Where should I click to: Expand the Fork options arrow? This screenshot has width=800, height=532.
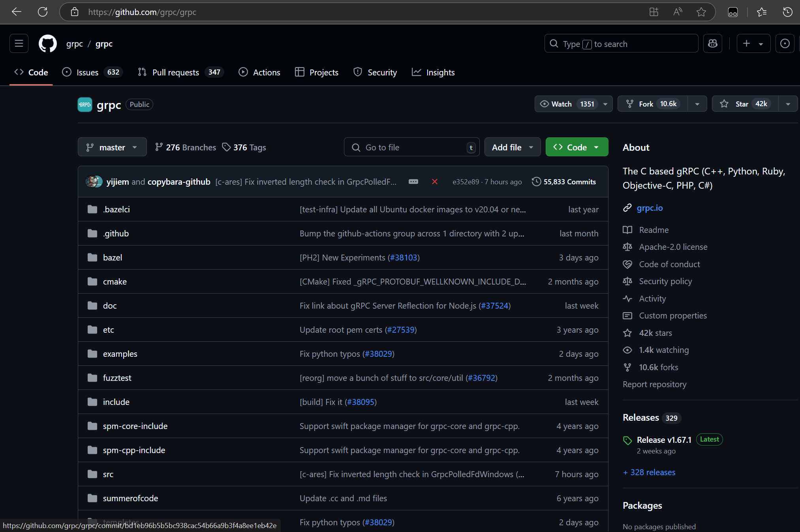click(x=697, y=104)
